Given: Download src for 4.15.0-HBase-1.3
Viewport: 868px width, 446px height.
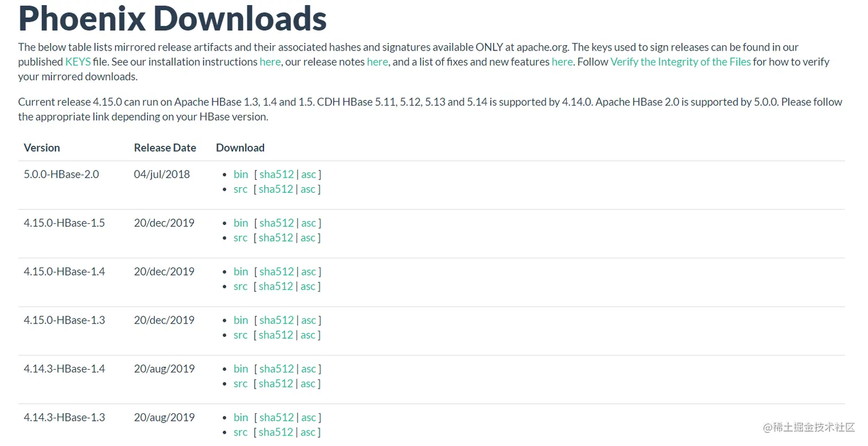Looking at the screenshot, I should pos(241,335).
